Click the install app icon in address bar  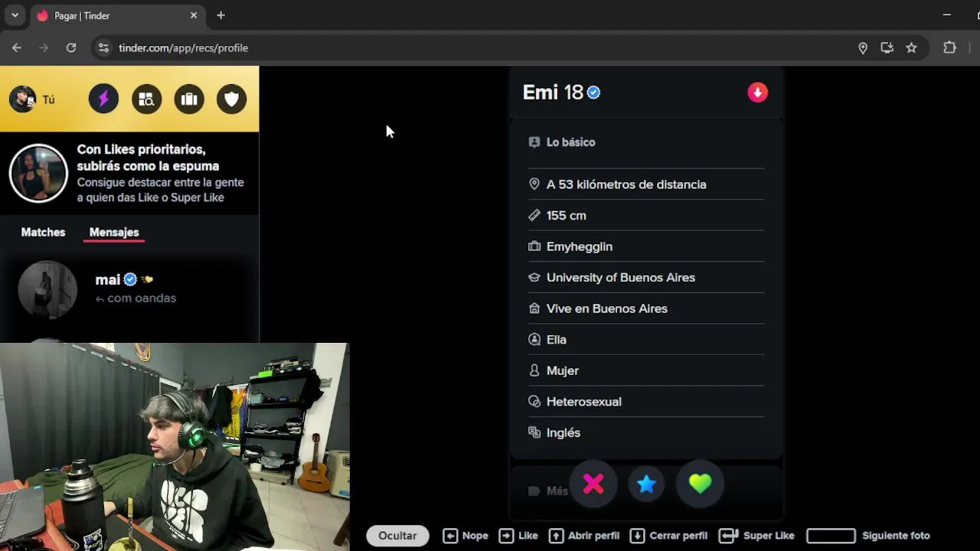click(887, 47)
